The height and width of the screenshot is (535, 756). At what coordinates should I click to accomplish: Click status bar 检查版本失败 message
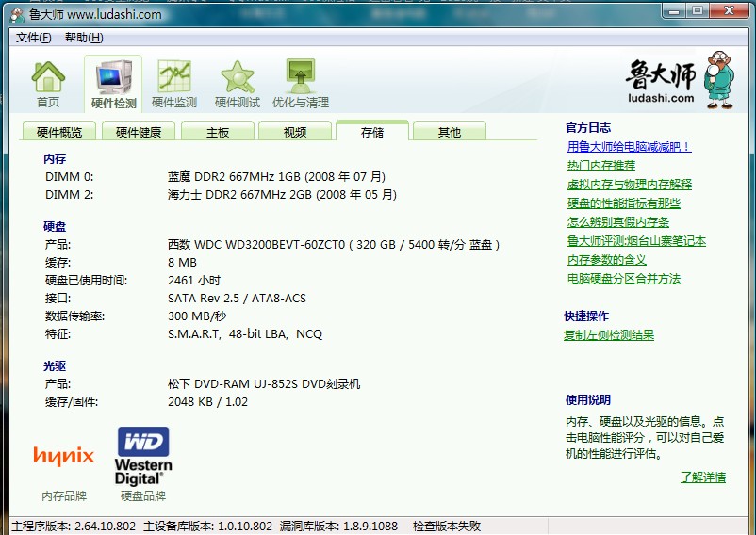(447, 526)
